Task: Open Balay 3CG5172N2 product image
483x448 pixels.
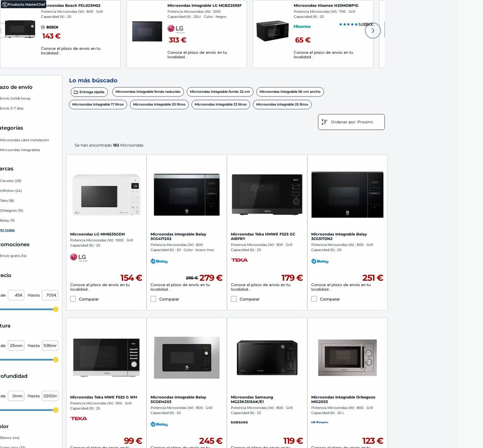Action: pyautogui.click(x=347, y=194)
